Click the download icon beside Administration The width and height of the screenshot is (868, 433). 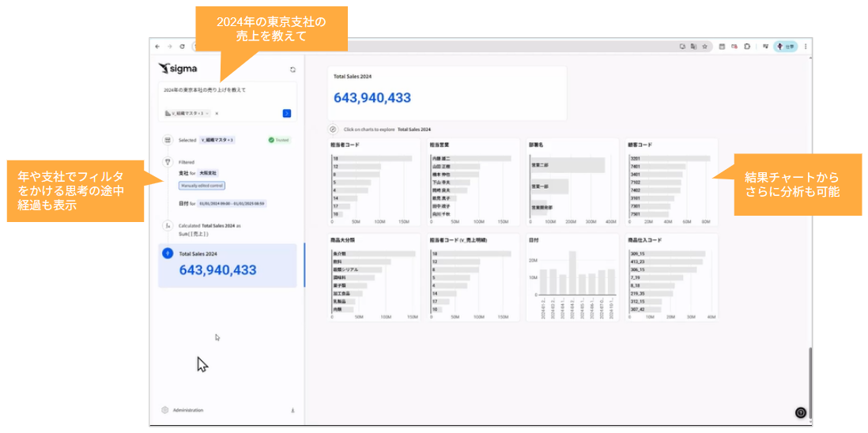click(x=292, y=410)
